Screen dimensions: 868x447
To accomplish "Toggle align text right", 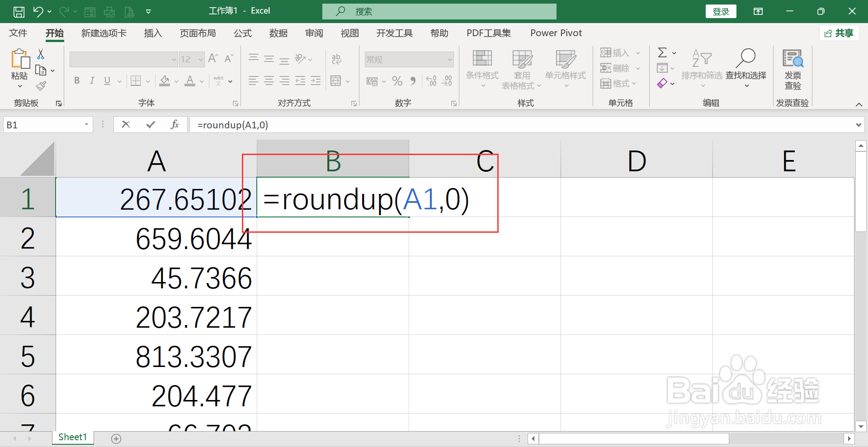I will (x=284, y=81).
